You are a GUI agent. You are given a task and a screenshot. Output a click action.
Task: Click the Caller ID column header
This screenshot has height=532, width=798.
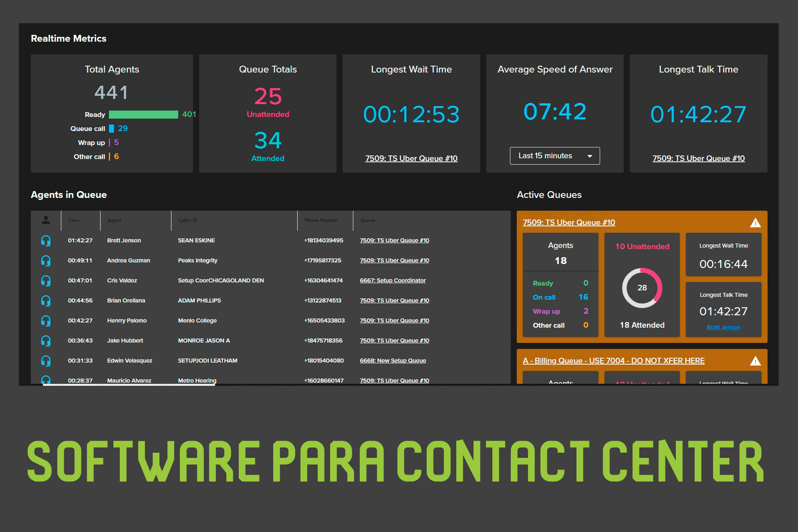(188, 220)
